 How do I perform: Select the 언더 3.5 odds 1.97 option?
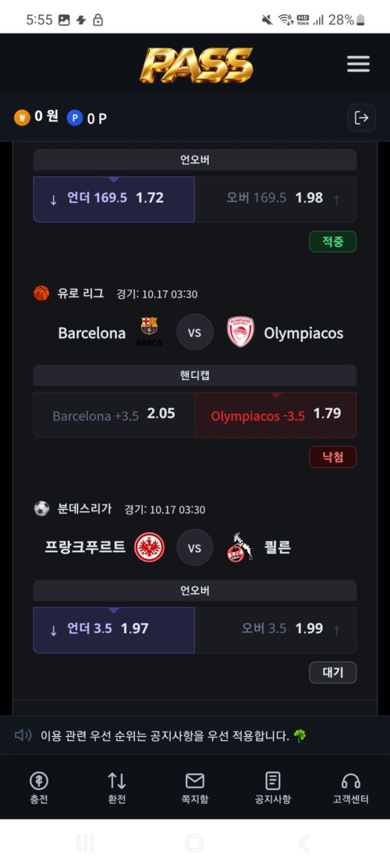(x=114, y=630)
